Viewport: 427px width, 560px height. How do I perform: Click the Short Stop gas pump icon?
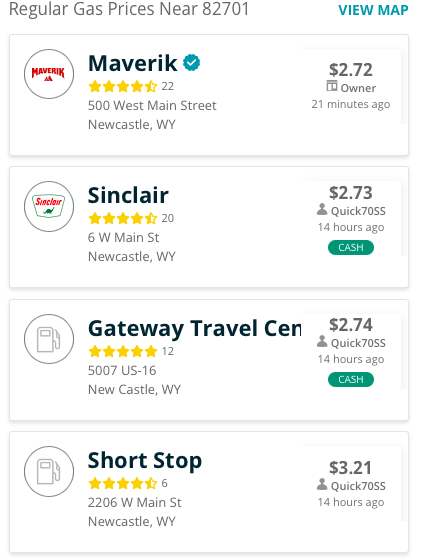49,471
